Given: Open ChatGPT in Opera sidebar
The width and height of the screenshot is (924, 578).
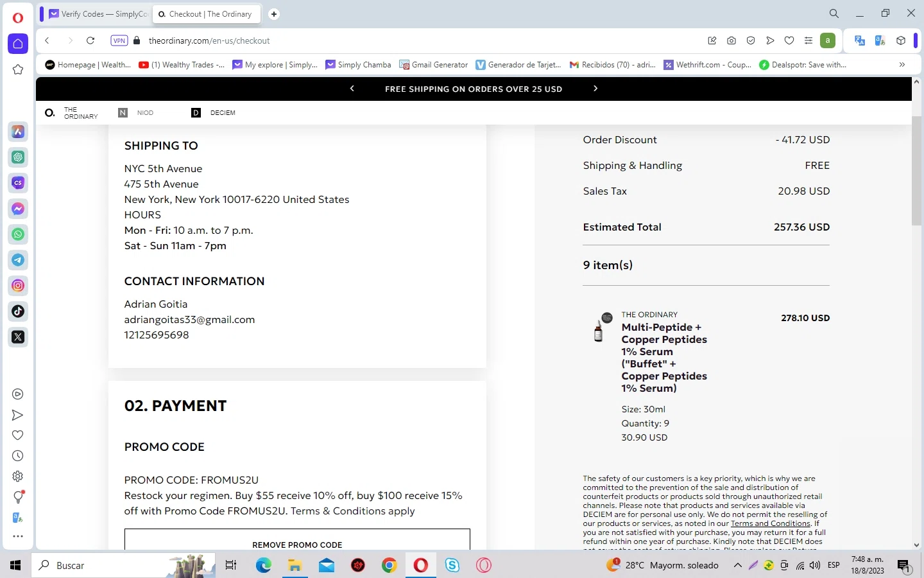Looking at the screenshot, I should pyautogui.click(x=18, y=157).
